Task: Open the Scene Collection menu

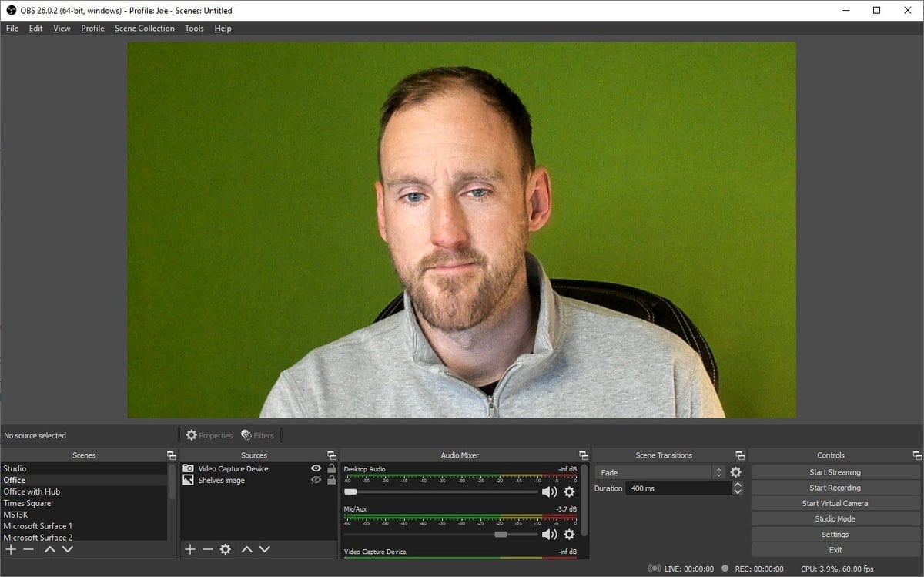Action: pos(145,28)
